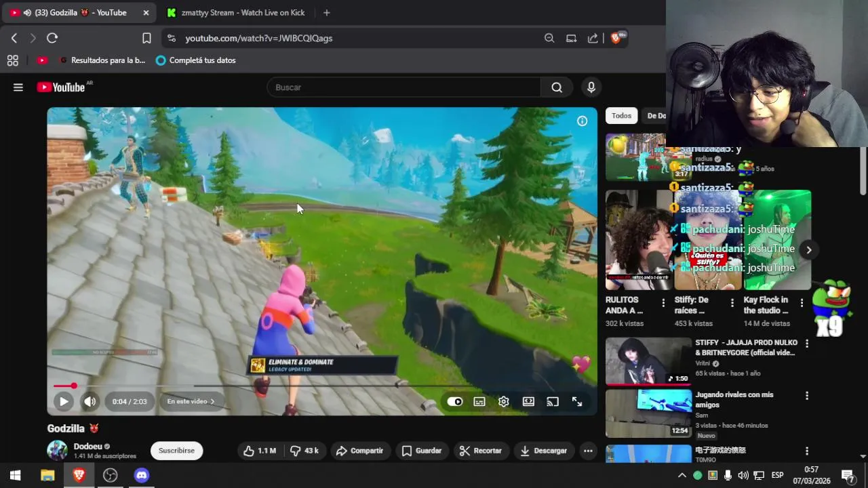Go back with the browser back arrow
Image resolution: width=868 pixels, height=488 pixels.
[14, 38]
